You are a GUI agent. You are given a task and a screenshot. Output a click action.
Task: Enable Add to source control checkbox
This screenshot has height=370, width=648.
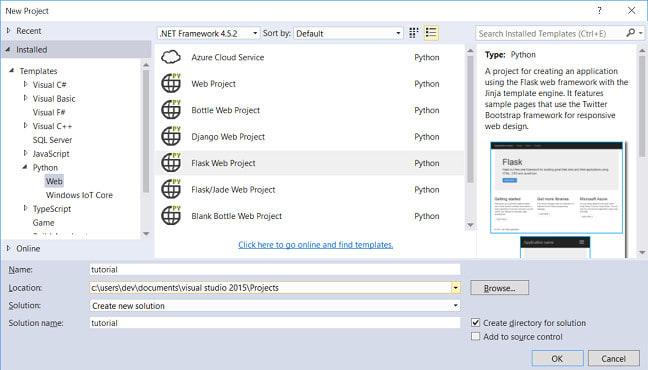[476, 337]
